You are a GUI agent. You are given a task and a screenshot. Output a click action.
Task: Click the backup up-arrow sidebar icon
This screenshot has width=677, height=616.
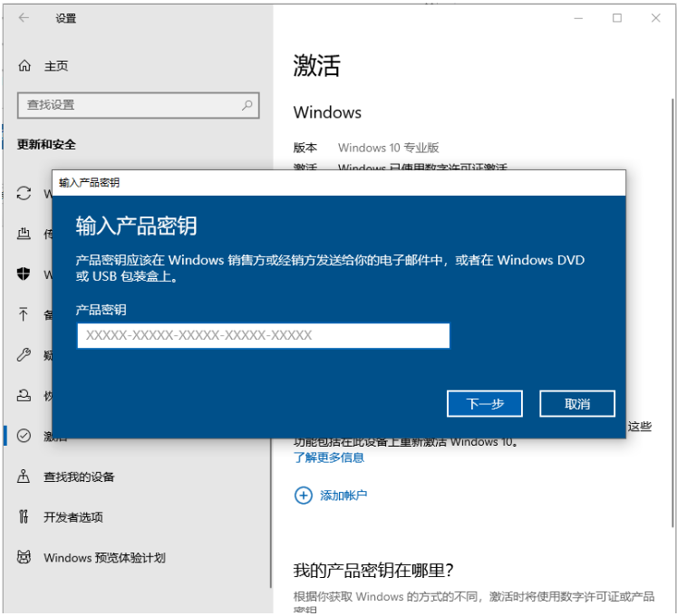(x=24, y=314)
